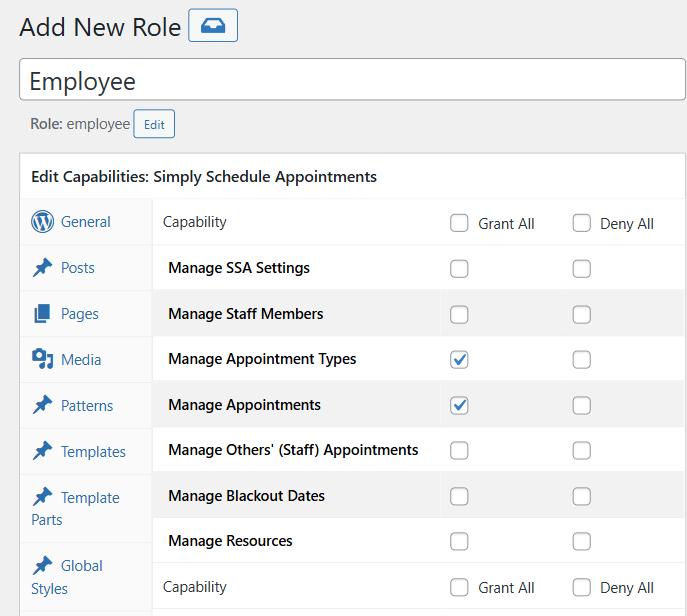
Task: Grant Manage Others' (Staff) Appointments capability
Action: click(459, 450)
